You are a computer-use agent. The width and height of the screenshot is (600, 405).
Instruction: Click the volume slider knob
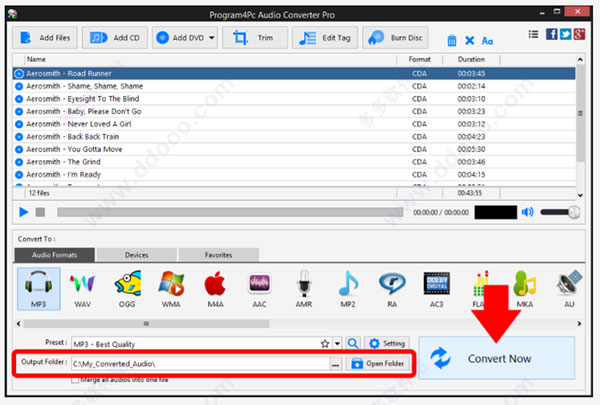pyautogui.click(x=574, y=212)
